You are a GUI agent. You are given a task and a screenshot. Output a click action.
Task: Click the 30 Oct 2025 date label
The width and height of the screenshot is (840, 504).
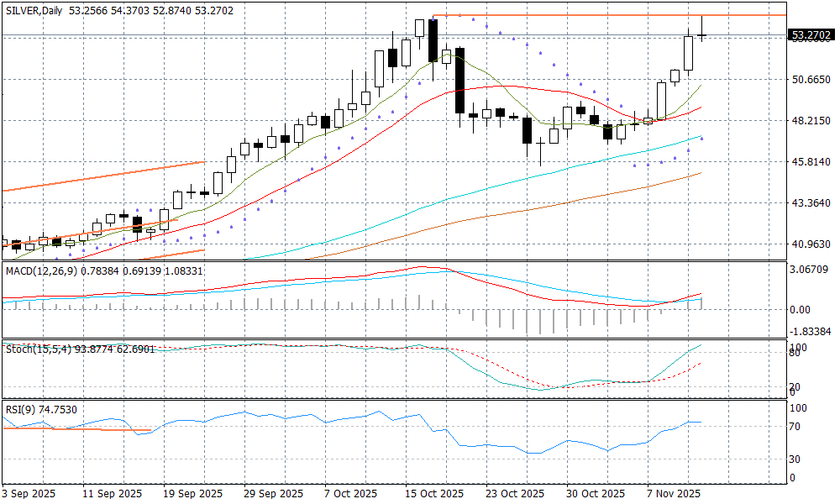[595, 493]
